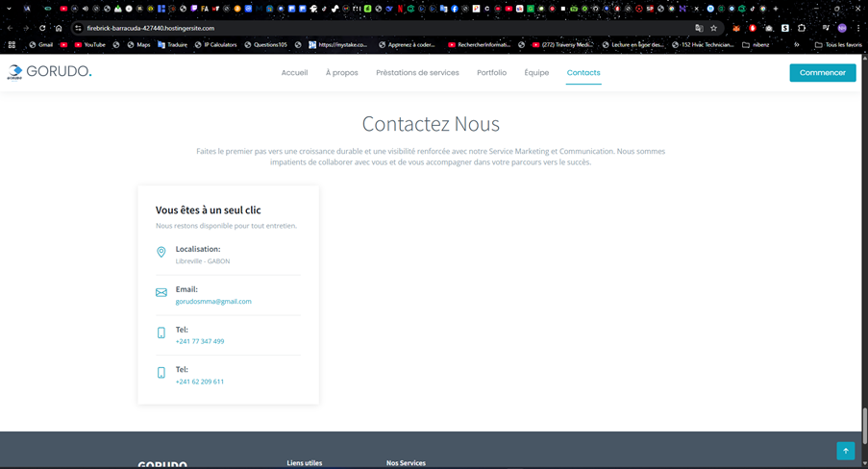Click the phone icon beside +241 62 209 611
Viewport: 868px width, 469px height.
click(x=161, y=373)
